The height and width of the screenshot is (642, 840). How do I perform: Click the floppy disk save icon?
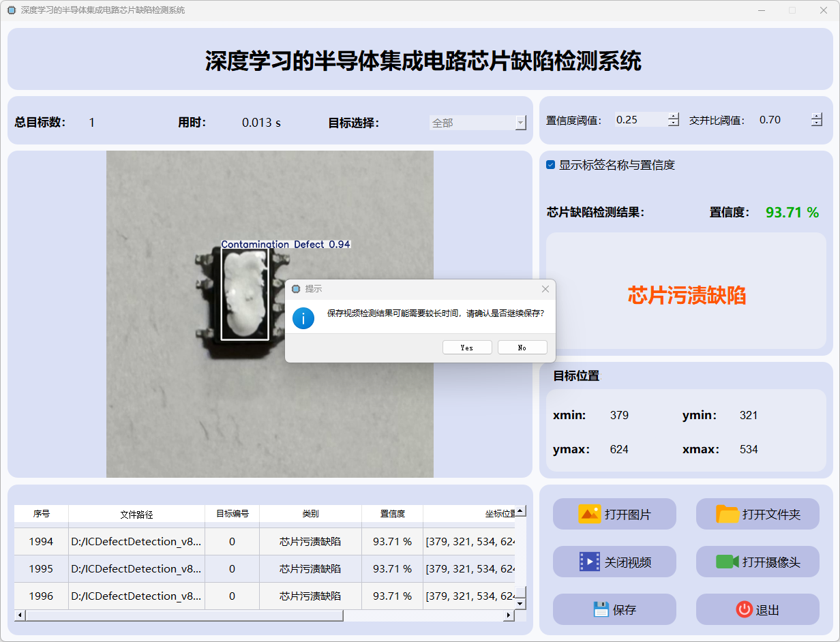[601, 609]
